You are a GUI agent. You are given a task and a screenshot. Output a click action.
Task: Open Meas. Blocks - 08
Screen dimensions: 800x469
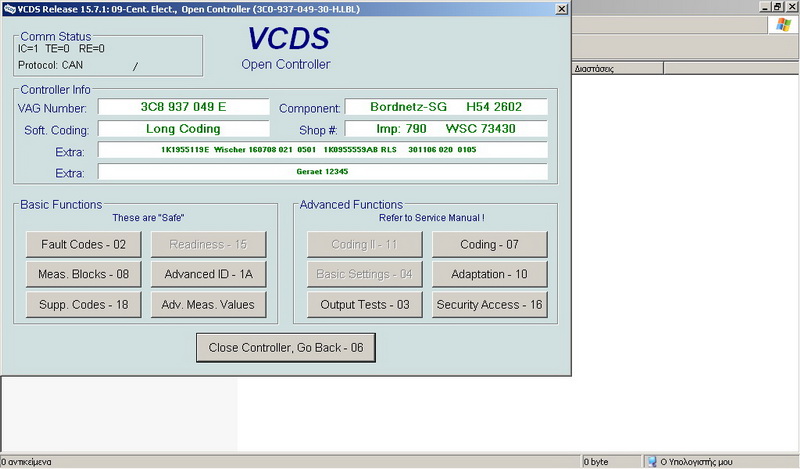click(x=84, y=275)
